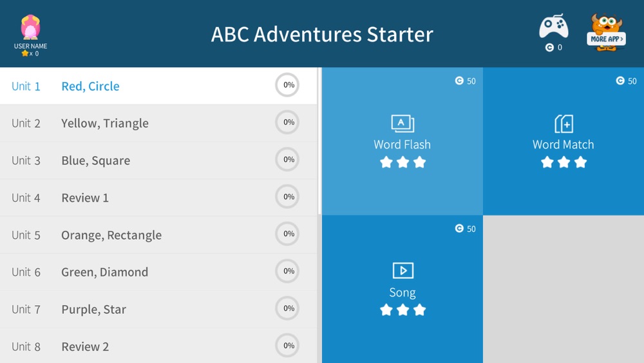
Task: Click the Unit 8 Review 2 progress circle
Action: (x=287, y=346)
